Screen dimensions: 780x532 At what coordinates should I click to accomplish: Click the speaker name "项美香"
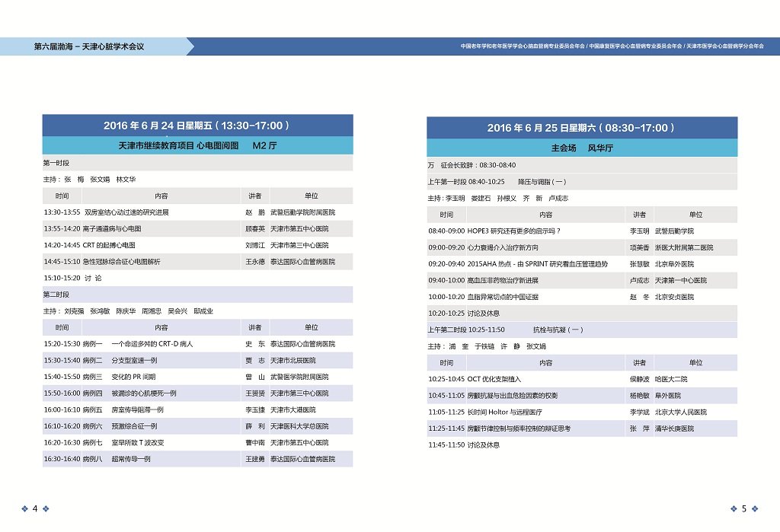pos(640,247)
